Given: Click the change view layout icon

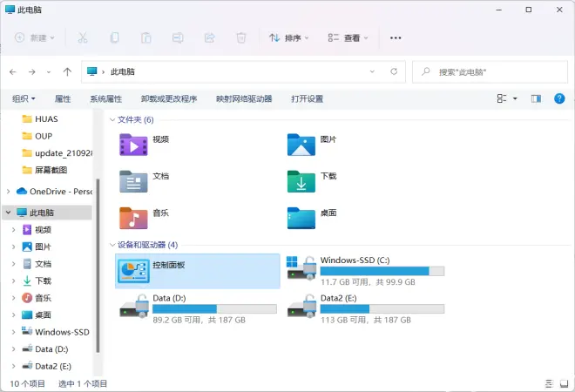Looking at the screenshot, I should pyautogui.click(x=502, y=98).
